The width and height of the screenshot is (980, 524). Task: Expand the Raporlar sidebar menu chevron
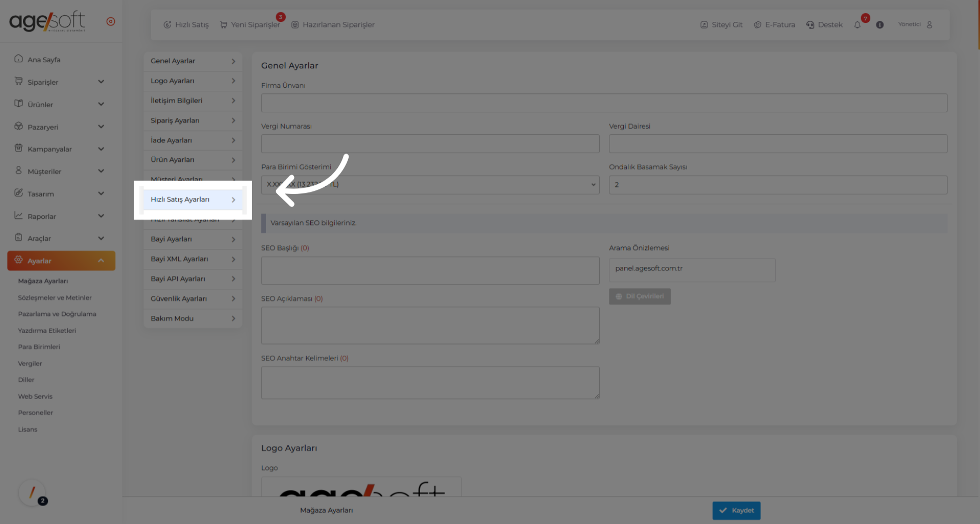[x=101, y=216]
